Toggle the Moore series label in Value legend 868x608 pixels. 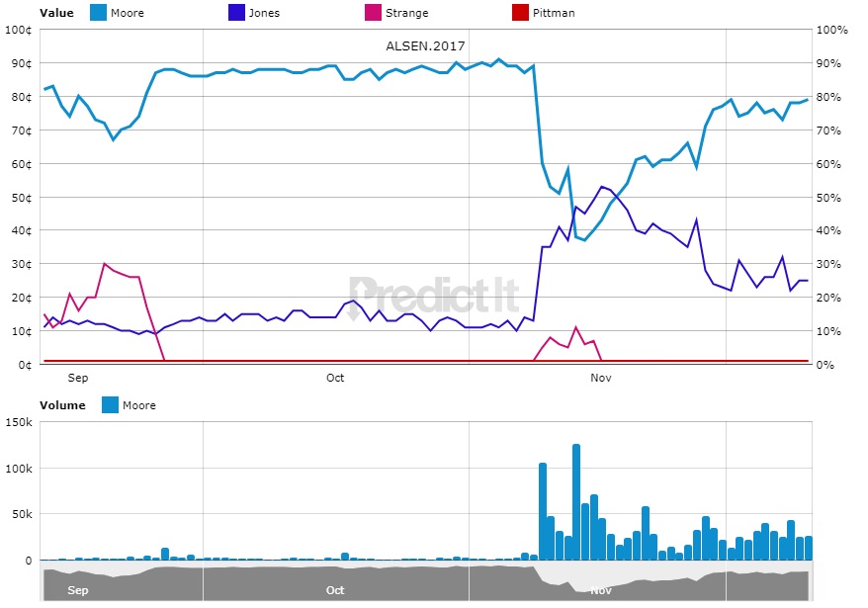128,13
